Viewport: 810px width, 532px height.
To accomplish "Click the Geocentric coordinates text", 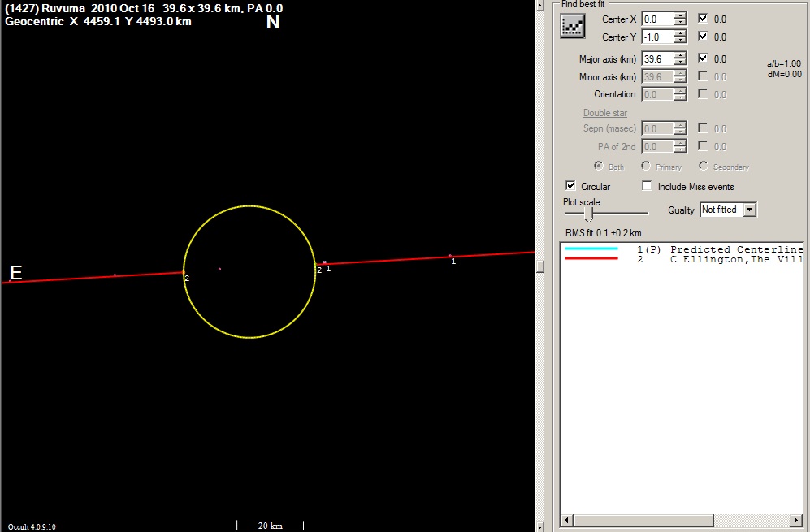I will click(x=98, y=21).
